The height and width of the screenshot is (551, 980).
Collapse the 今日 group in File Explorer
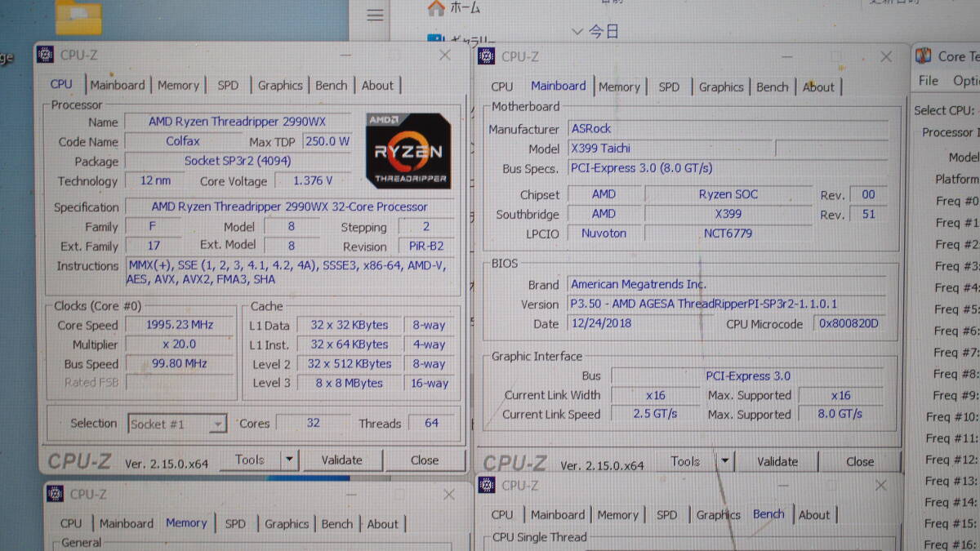(577, 31)
